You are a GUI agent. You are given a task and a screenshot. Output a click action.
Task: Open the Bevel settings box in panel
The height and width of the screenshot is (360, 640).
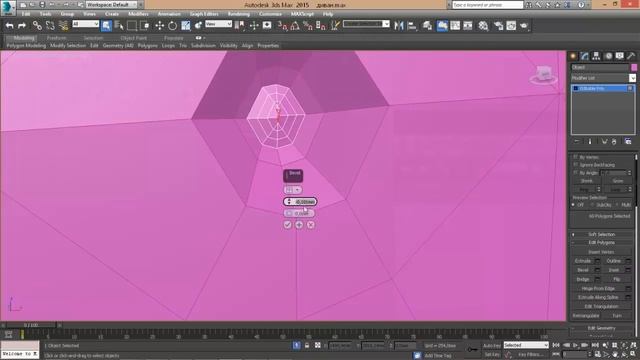[597, 270]
